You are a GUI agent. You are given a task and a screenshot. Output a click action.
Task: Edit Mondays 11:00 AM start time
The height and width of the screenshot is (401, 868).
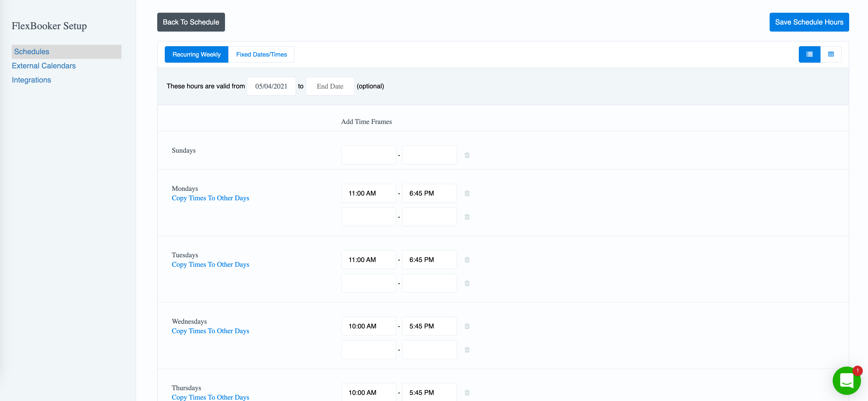(369, 193)
